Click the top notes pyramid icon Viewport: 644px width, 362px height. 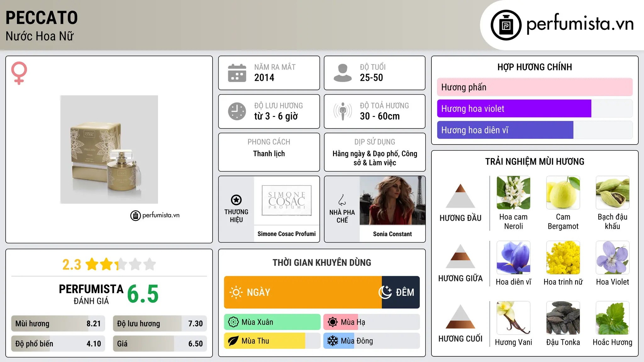(460, 195)
